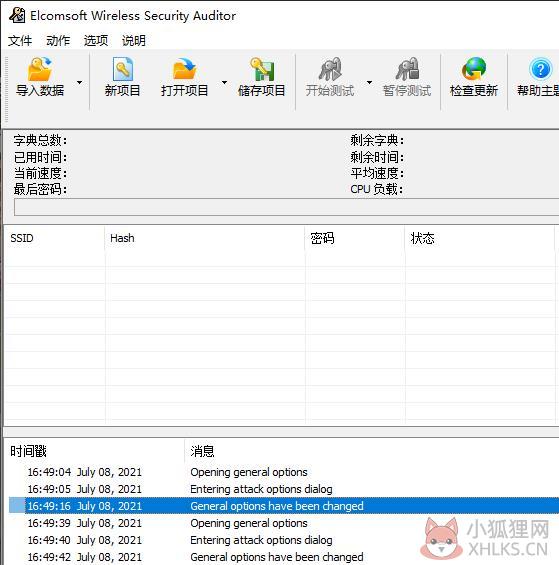Click the Start Test (开始测试) keys icon
This screenshot has width=559, height=565.
(x=330, y=69)
